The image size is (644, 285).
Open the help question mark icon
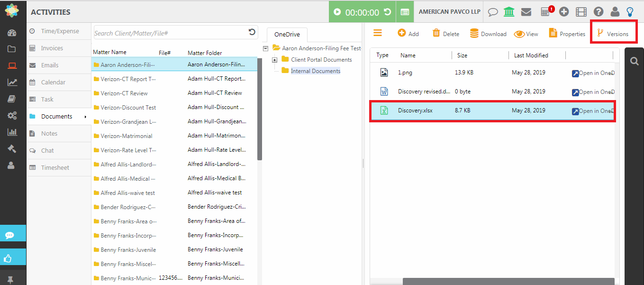click(599, 12)
